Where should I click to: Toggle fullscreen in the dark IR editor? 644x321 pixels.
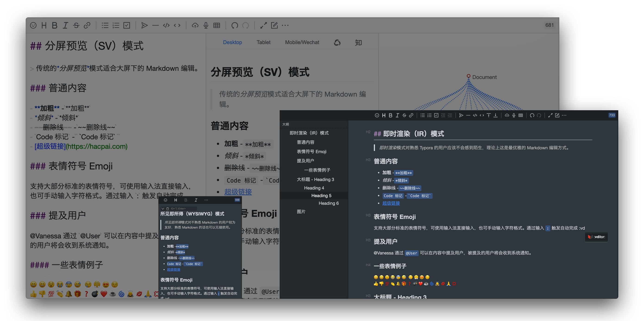[x=550, y=115]
